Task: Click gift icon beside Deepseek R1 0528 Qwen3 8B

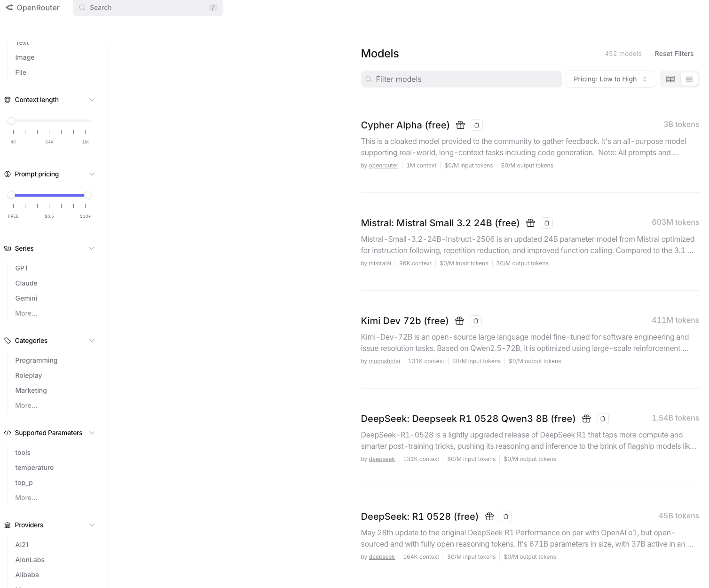Action: pyautogui.click(x=586, y=419)
